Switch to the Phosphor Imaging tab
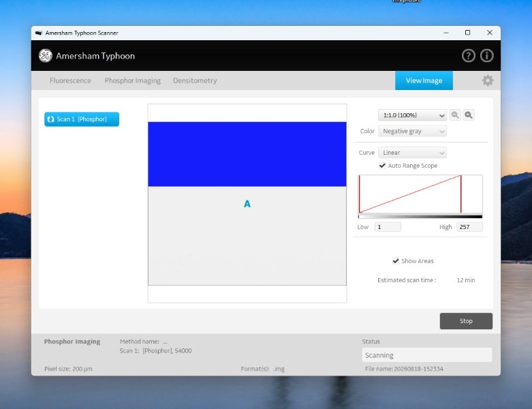This screenshot has width=532, height=409. (132, 80)
